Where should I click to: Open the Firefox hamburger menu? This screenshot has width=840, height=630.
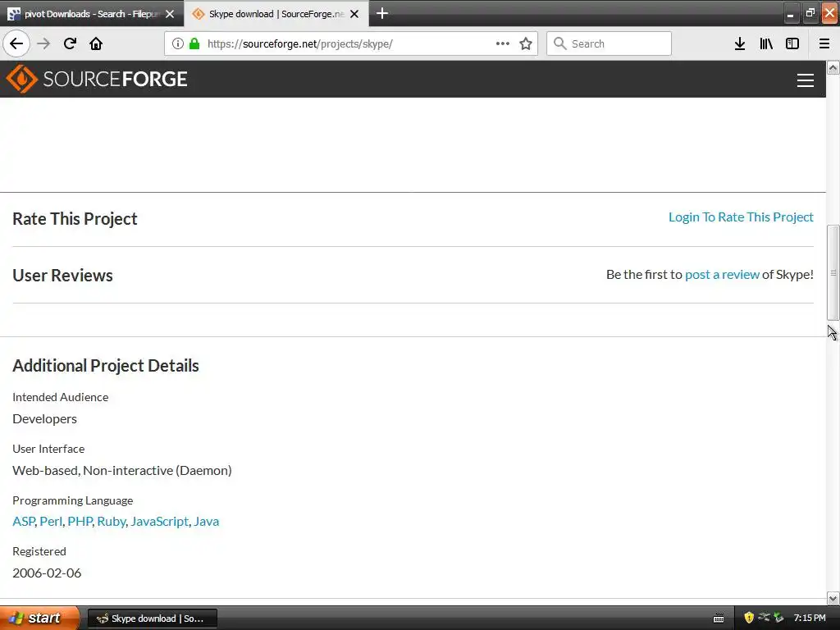[x=824, y=43]
